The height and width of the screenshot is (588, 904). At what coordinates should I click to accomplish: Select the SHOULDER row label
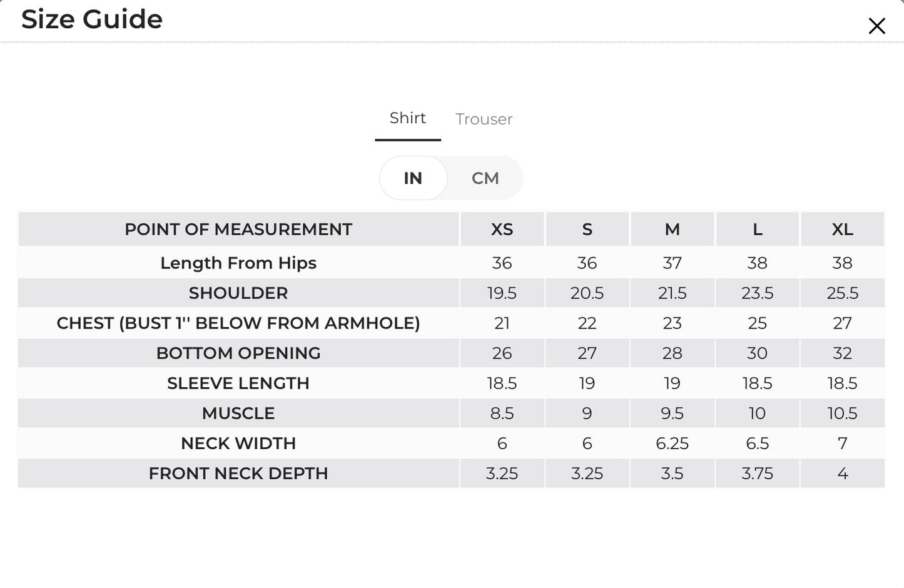[238, 293]
